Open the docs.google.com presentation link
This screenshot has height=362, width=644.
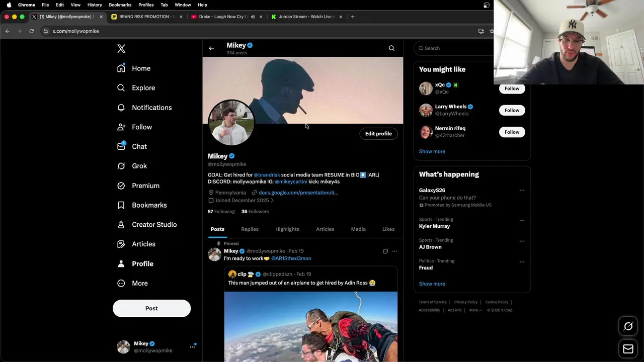[x=298, y=193]
